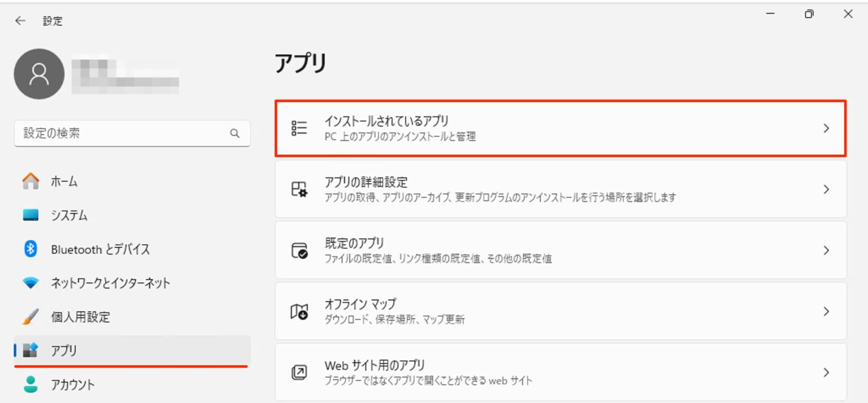
Task: Open the オフライン マップ settings entry
Action: (360, 304)
